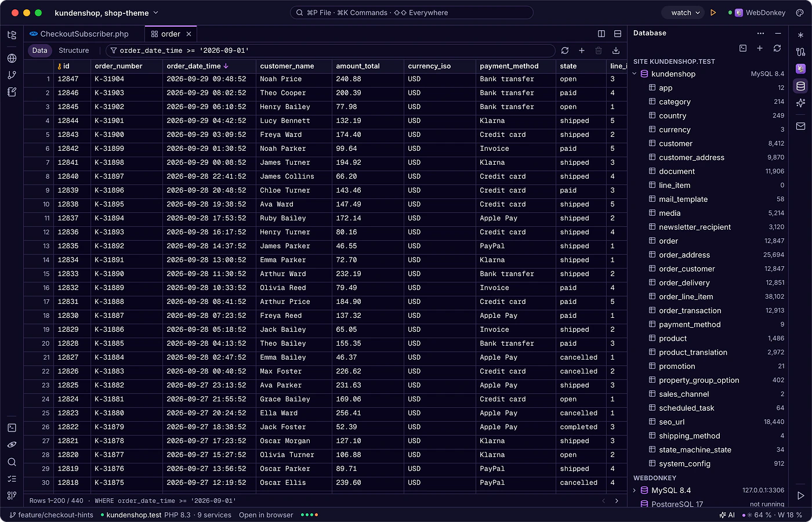Screen dimensions: 812x522
Task: Refresh the Database panel schema
Action: 777,48
